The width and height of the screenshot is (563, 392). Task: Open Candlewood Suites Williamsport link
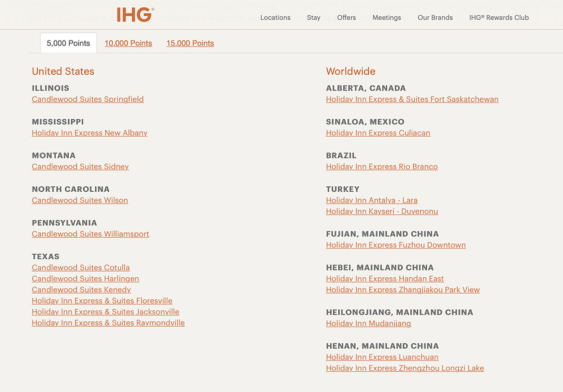(90, 234)
